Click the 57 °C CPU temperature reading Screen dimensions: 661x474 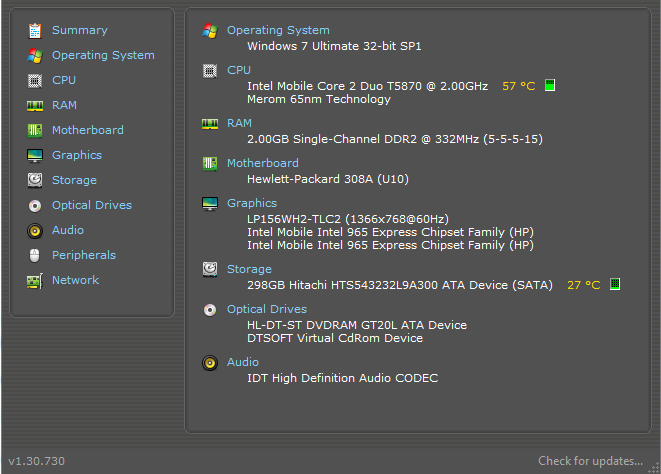click(x=519, y=85)
